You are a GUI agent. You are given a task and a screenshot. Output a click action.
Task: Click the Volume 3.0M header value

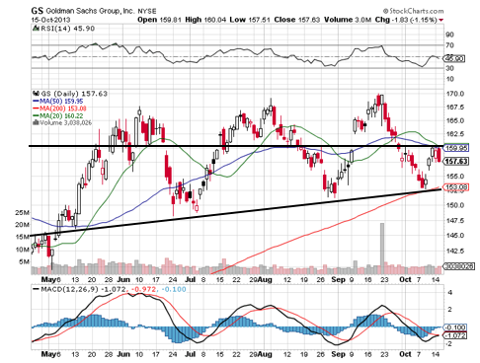coord(348,20)
